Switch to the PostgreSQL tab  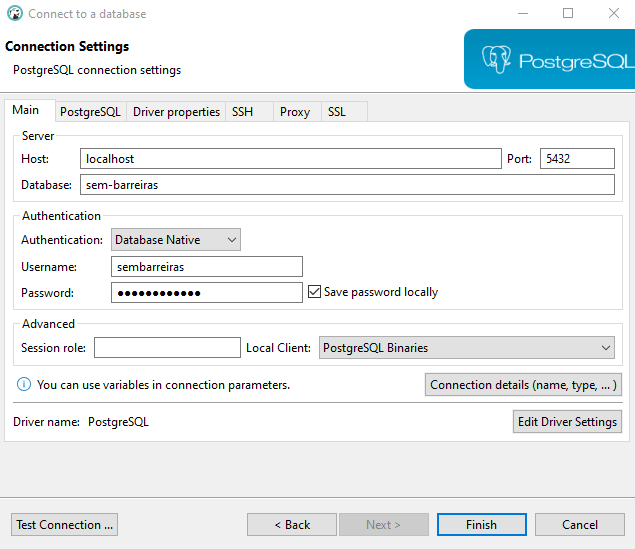pos(90,112)
